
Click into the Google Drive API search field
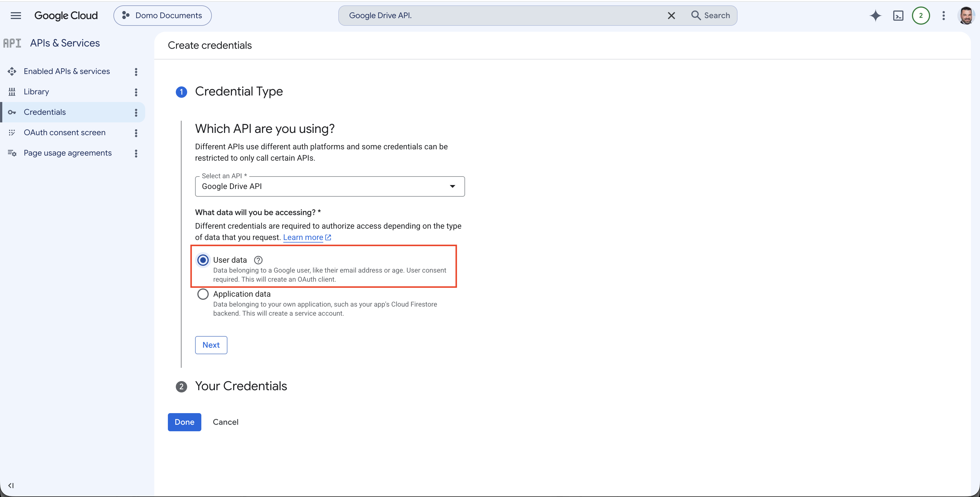(x=502, y=16)
